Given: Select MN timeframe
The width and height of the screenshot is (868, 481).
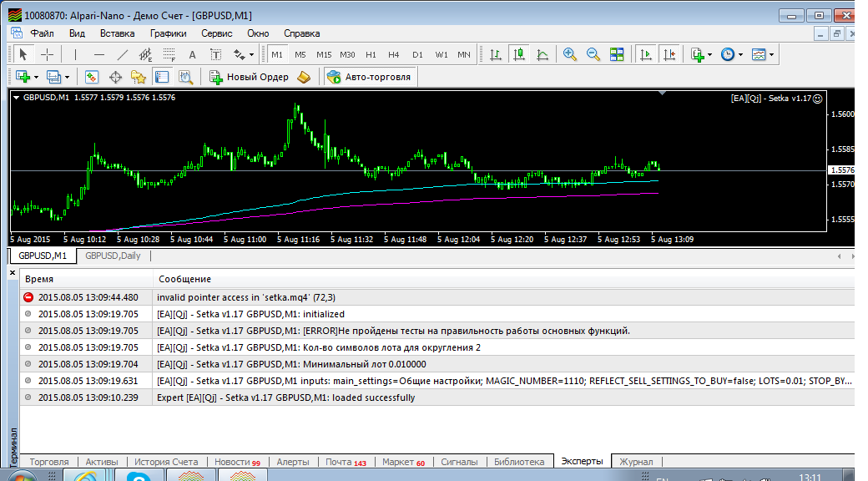Looking at the screenshot, I should click(x=464, y=54).
